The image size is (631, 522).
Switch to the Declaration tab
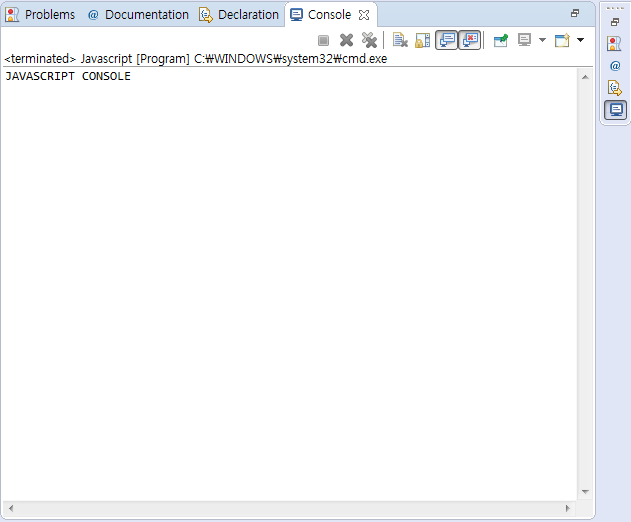point(239,15)
